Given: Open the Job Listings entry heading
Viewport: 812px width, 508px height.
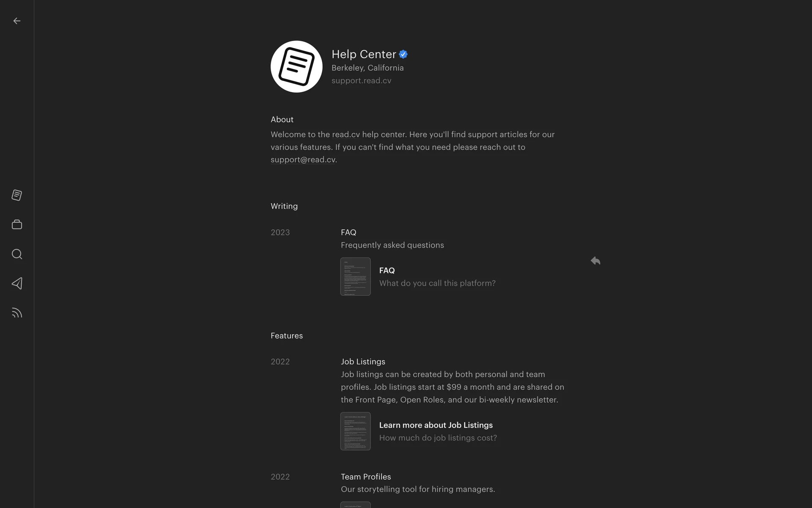Looking at the screenshot, I should coord(363,362).
